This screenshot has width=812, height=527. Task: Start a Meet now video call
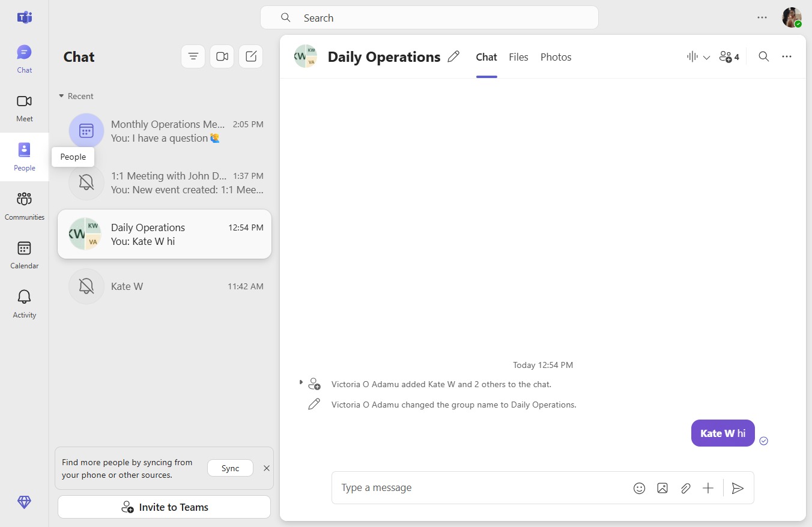[222, 56]
